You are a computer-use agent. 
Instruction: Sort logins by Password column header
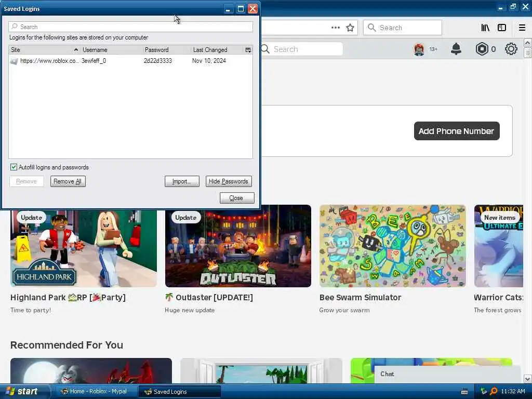167,50
